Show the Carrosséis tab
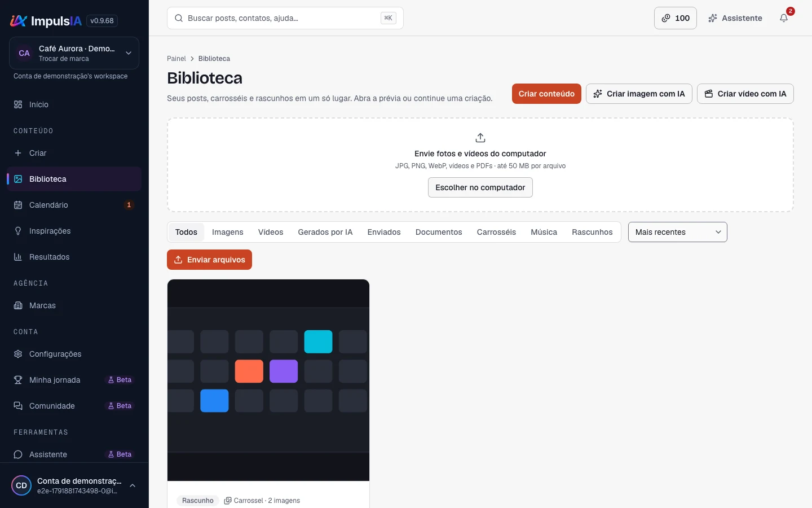The height and width of the screenshot is (508, 812). pyautogui.click(x=496, y=232)
